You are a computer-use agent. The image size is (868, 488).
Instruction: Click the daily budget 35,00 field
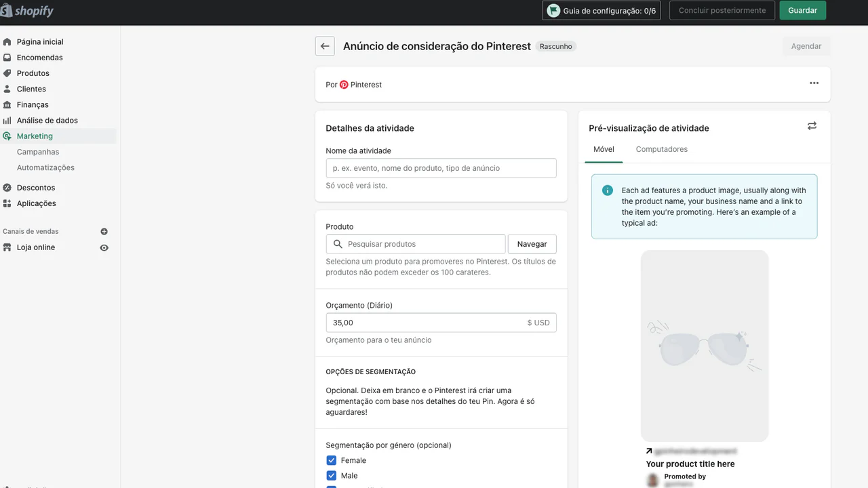[x=441, y=323]
